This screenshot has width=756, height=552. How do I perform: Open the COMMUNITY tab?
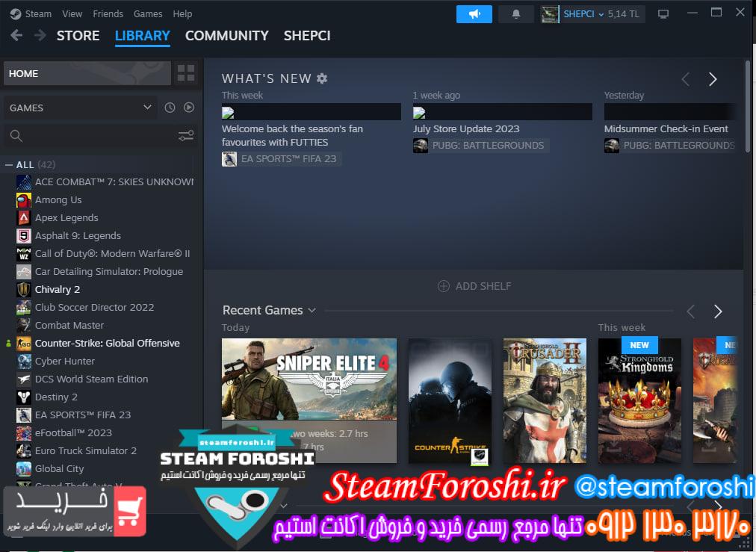(226, 36)
